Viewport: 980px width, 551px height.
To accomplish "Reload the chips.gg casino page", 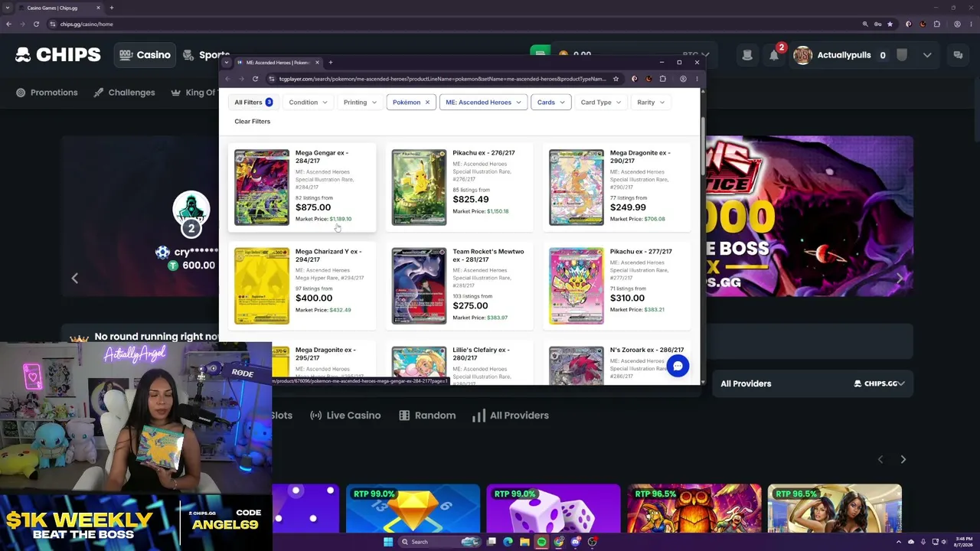I will click(36, 24).
